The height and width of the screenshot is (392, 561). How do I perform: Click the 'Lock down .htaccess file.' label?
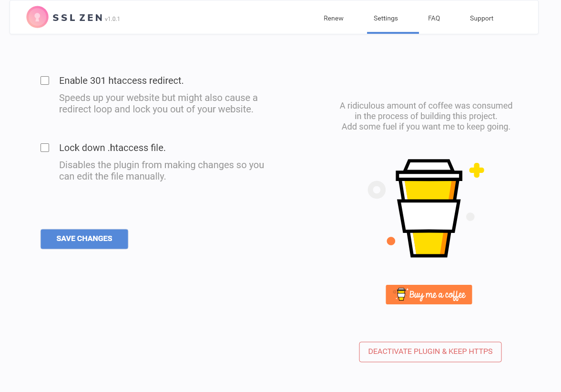(x=112, y=148)
